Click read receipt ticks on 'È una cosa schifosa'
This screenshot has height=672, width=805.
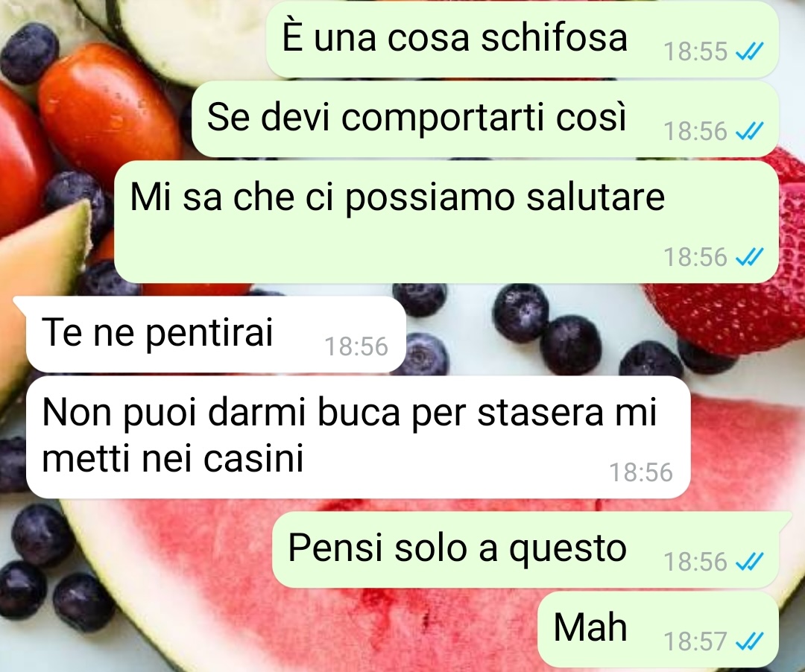(750, 51)
